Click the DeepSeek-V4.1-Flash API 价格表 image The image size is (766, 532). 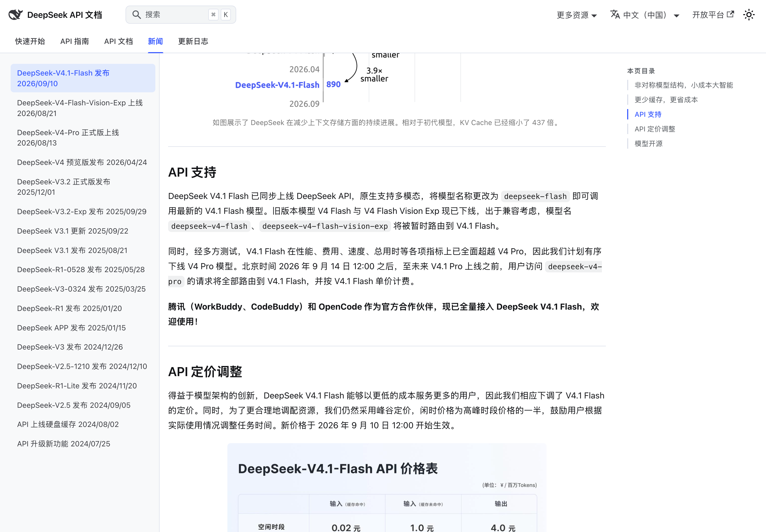click(387, 487)
